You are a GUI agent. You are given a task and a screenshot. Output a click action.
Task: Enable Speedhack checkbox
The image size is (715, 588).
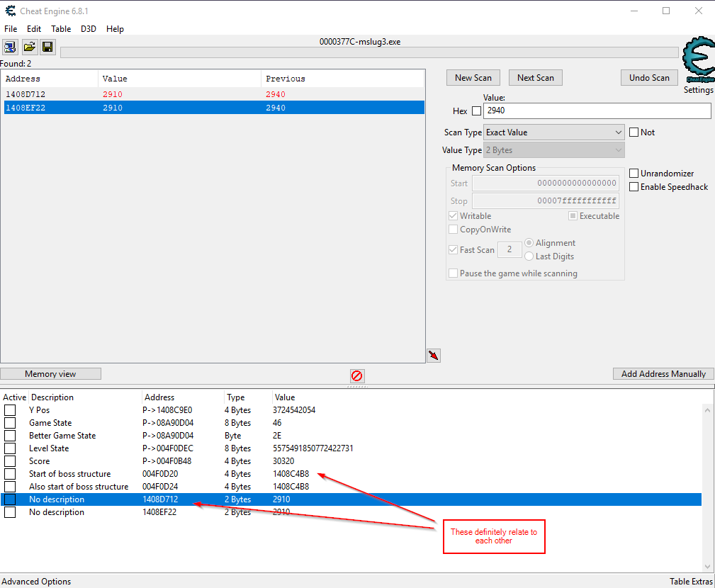point(634,187)
